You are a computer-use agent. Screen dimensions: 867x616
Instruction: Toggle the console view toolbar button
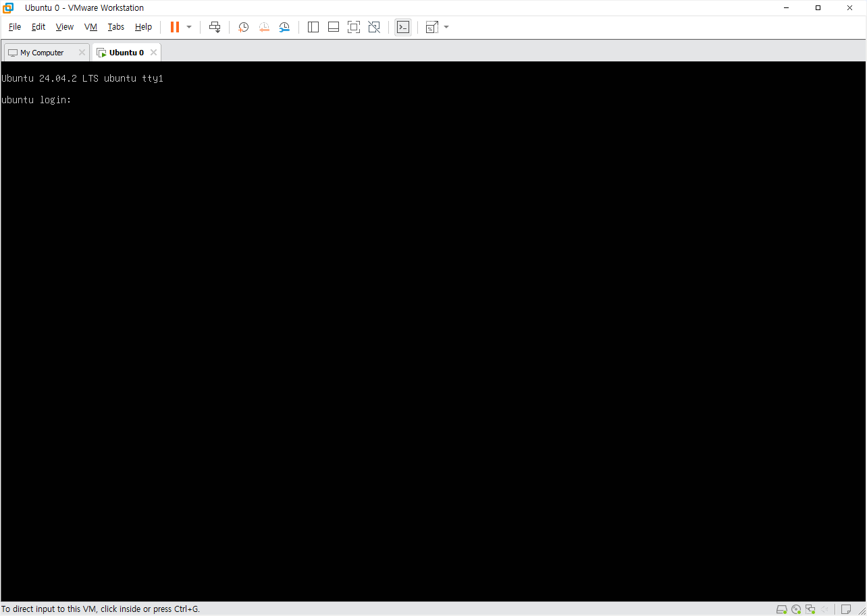(403, 27)
